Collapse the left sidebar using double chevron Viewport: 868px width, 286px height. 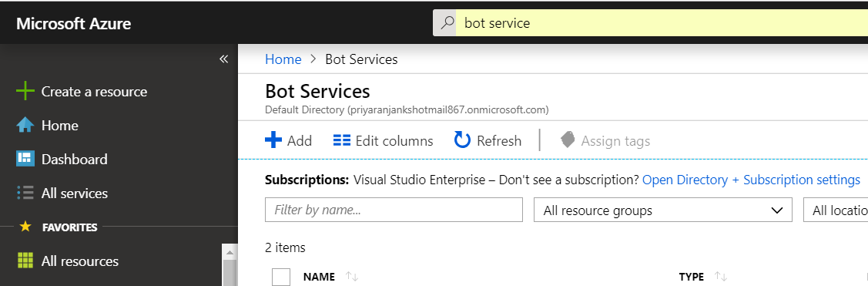(x=223, y=59)
